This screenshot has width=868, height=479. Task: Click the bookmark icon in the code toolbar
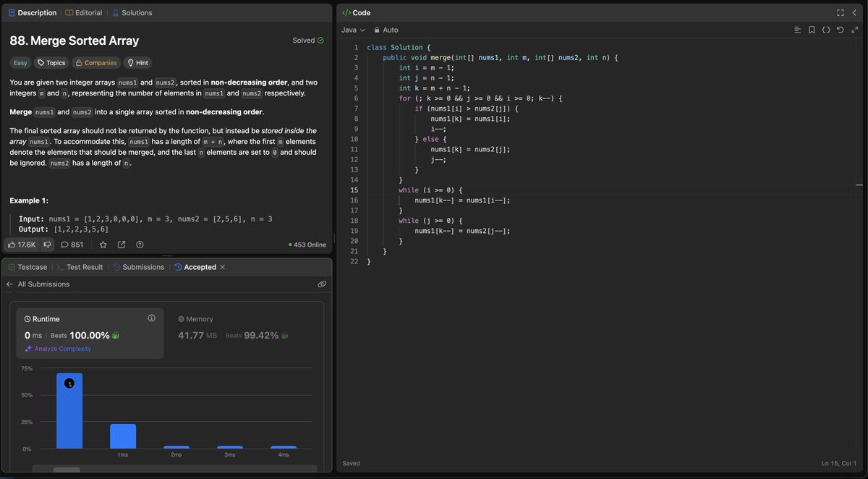pyautogui.click(x=812, y=30)
